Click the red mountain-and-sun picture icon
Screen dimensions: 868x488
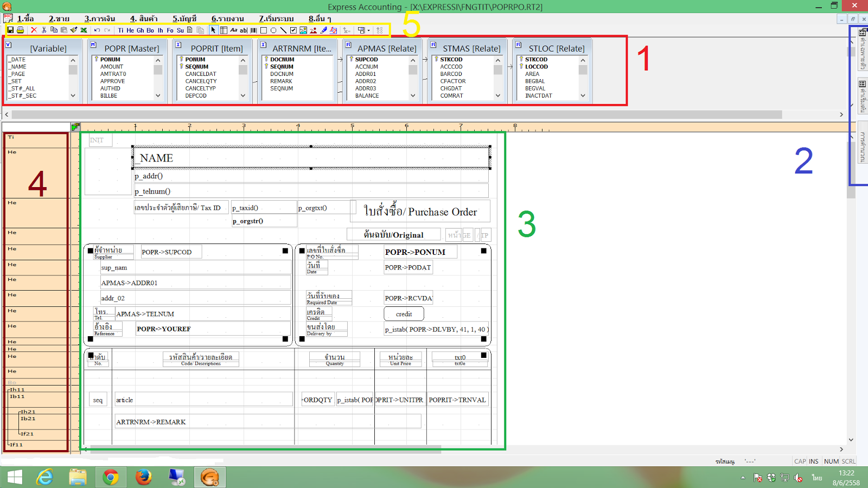point(313,30)
